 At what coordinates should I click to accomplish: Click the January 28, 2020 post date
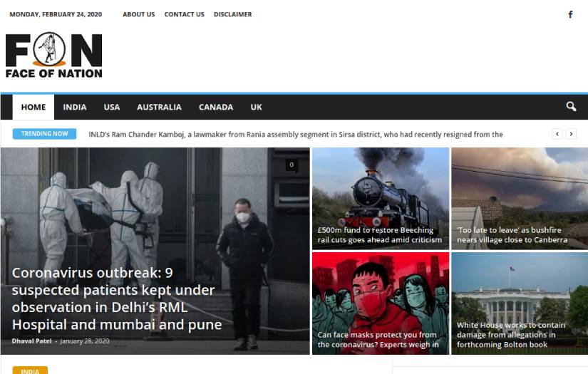85,341
